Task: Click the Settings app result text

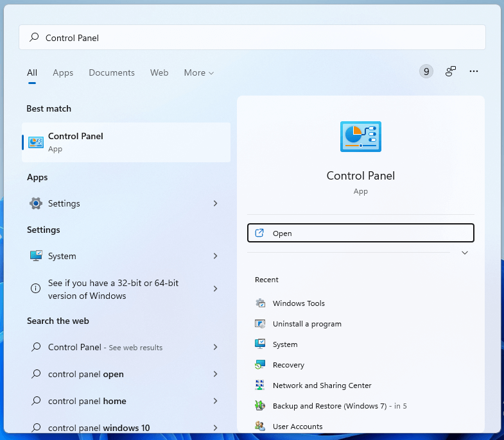Action: point(64,203)
